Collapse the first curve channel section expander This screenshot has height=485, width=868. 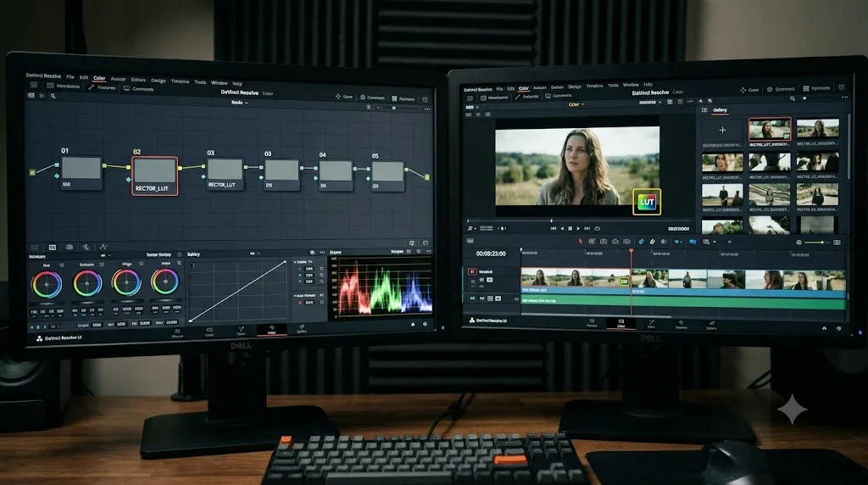pos(296,262)
